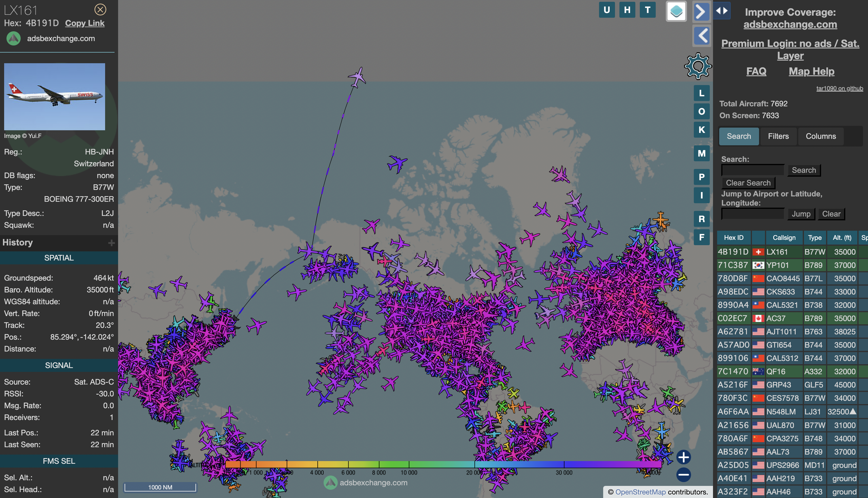Open the FAQ link
Viewport: 868px width, 498px height.
pyautogui.click(x=756, y=71)
